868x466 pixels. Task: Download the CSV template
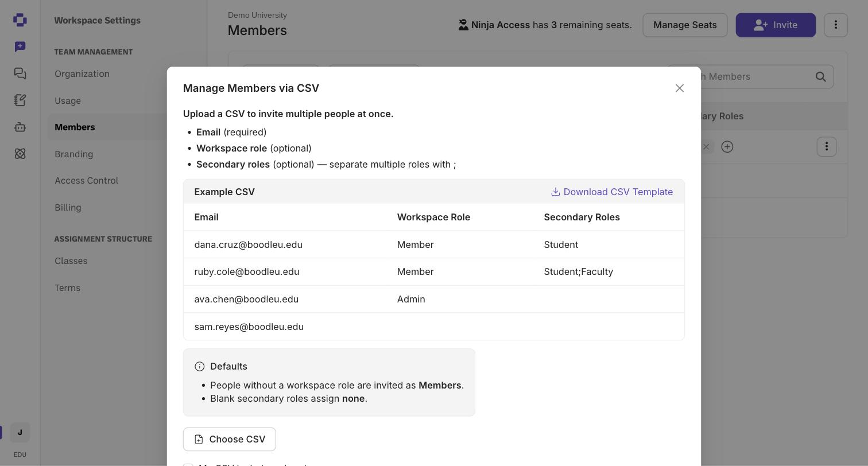pos(612,192)
